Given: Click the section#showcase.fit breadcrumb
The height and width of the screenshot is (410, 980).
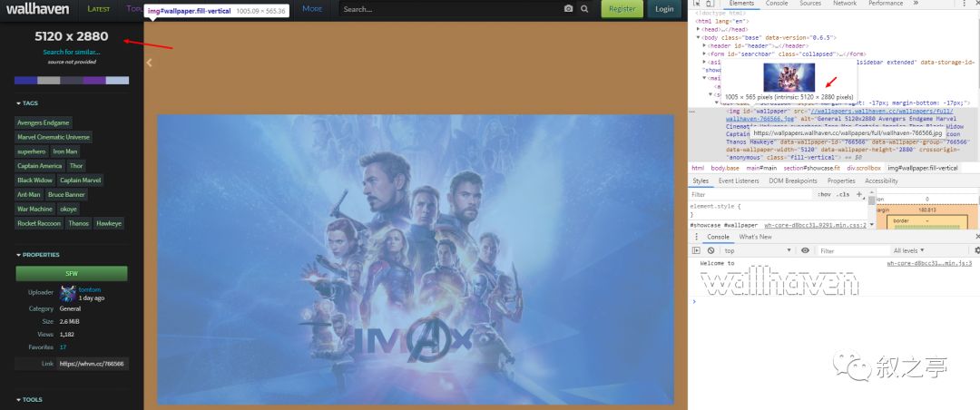Looking at the screenshot, I should coord(812,168).
